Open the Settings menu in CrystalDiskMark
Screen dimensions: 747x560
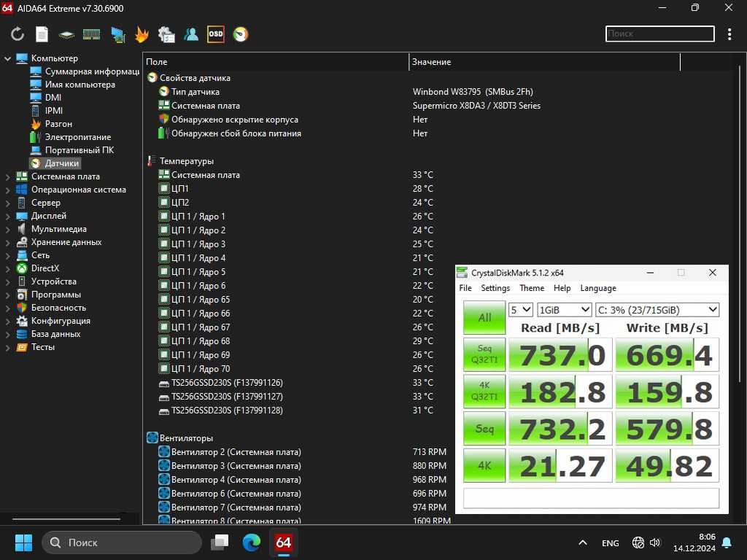point(495,288)
